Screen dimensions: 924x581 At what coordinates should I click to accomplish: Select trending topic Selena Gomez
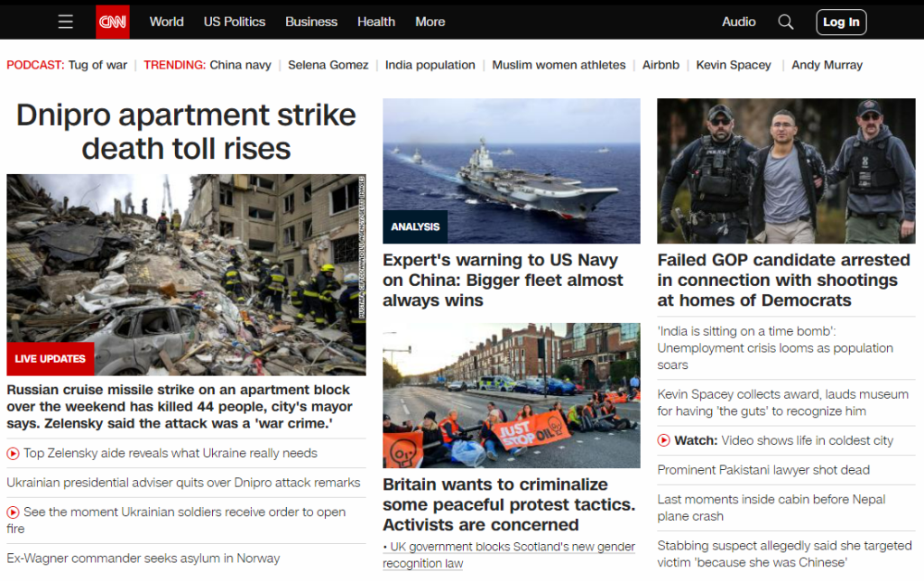328,65
